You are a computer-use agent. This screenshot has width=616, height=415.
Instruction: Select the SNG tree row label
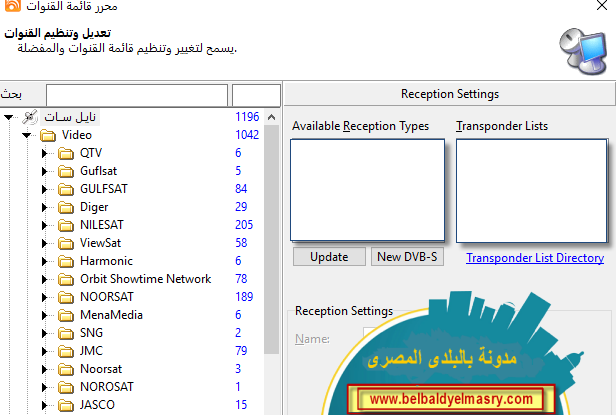tap(92, 333)
